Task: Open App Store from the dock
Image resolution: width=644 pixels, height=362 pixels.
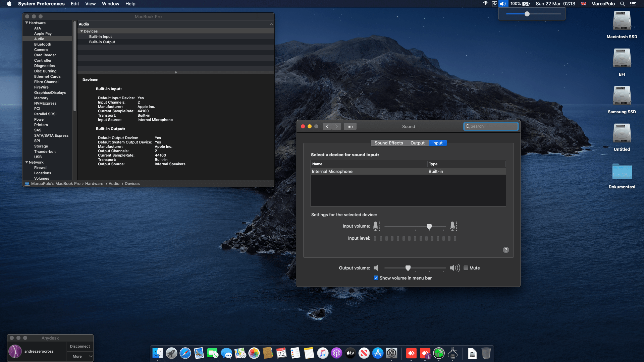Action: 378,353
